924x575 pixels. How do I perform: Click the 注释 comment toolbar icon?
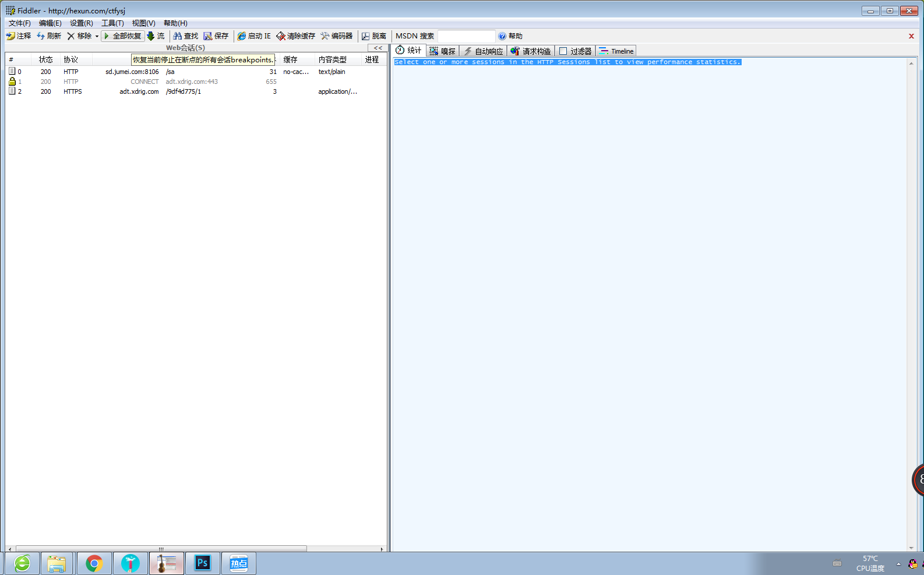(x=10, y=36)
